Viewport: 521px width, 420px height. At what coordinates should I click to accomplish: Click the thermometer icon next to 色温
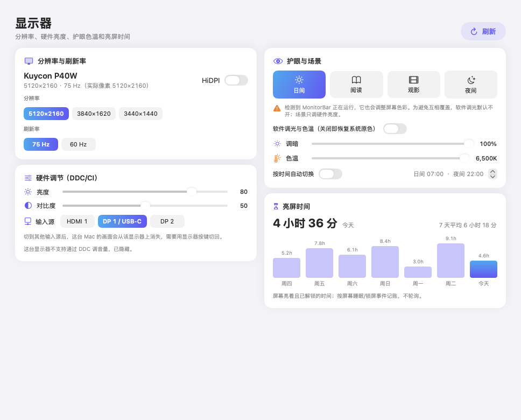coord(277,159)
